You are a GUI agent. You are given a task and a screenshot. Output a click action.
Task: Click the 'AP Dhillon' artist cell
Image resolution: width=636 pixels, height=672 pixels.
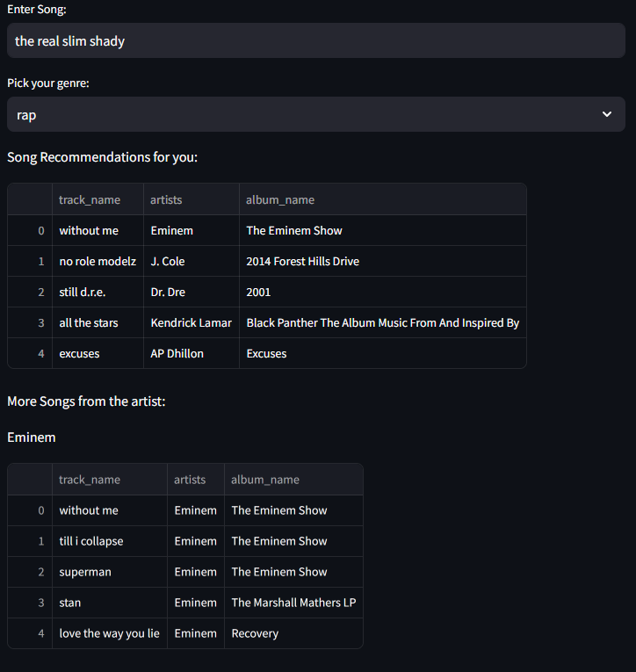177,353
